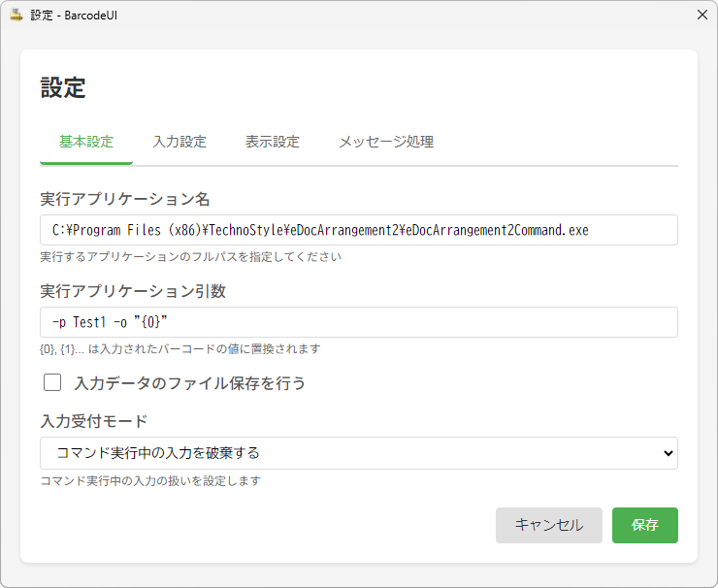
Task: Click the 入力データのファイル保存を行う label text
Action: tap(190, 383)
